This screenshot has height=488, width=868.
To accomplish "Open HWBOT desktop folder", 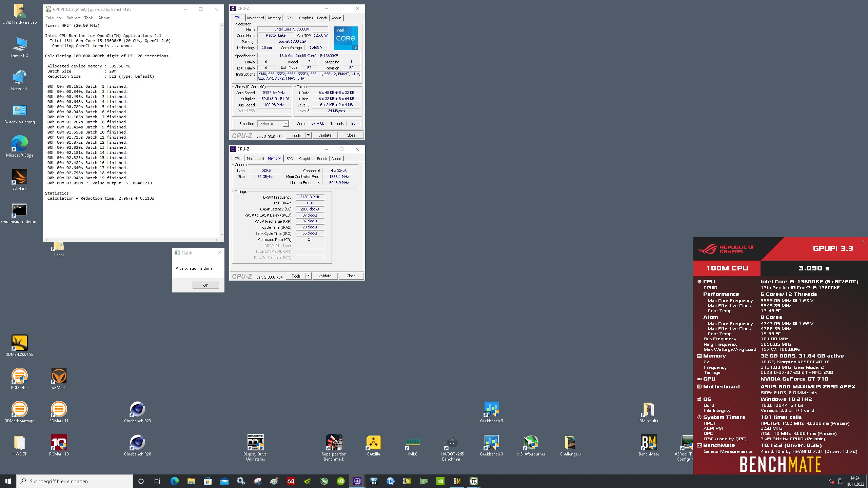I will click(x=19, y=446).
